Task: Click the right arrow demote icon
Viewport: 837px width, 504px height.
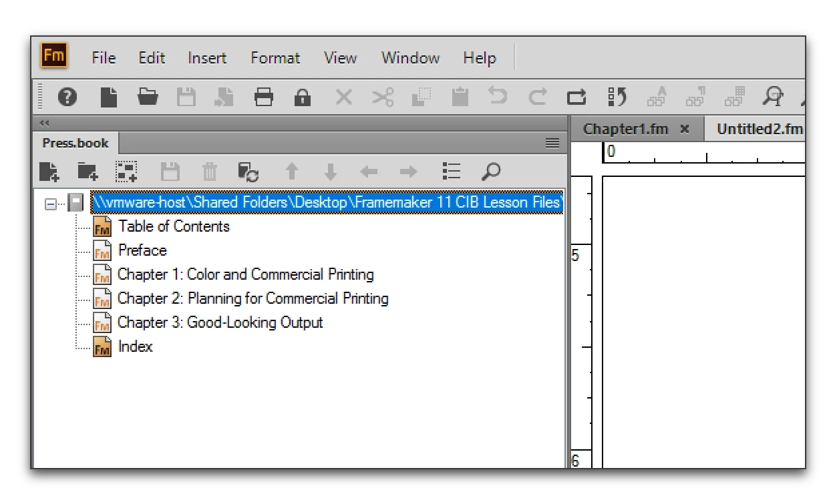Action: tap(409, 172)
